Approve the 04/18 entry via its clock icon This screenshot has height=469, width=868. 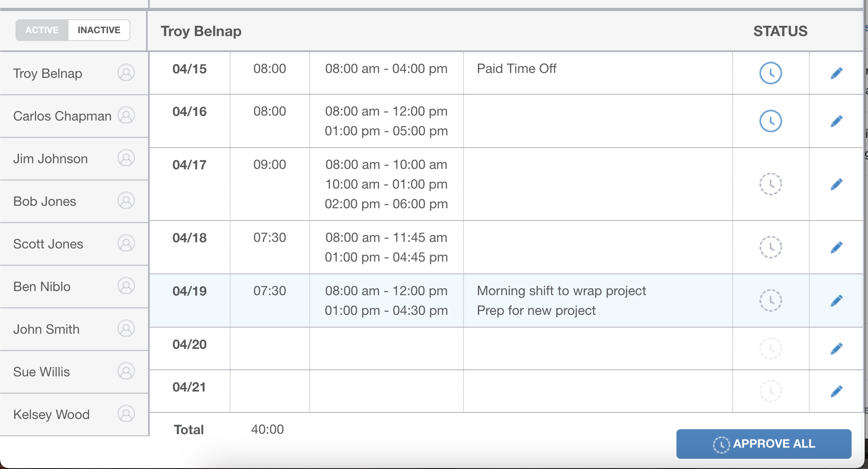tap(771, 247)
